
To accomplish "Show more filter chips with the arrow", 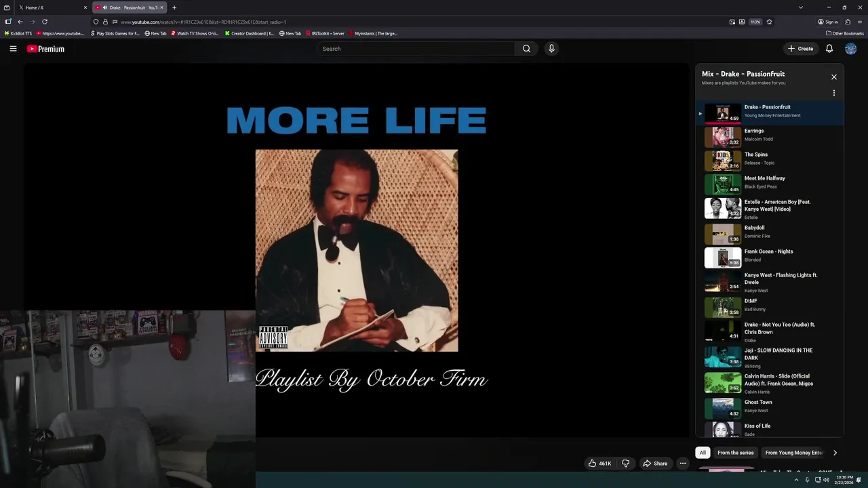I will point(835,453).
